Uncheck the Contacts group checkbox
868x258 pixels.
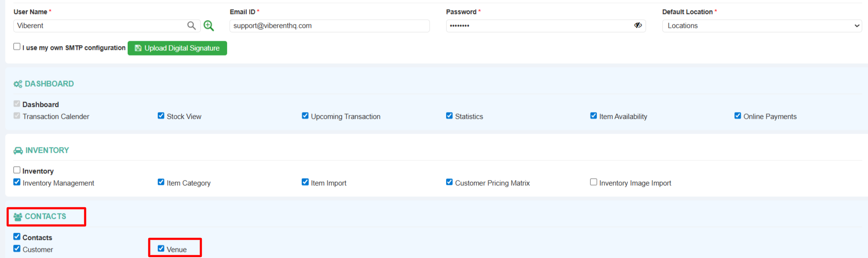[17, 236]
